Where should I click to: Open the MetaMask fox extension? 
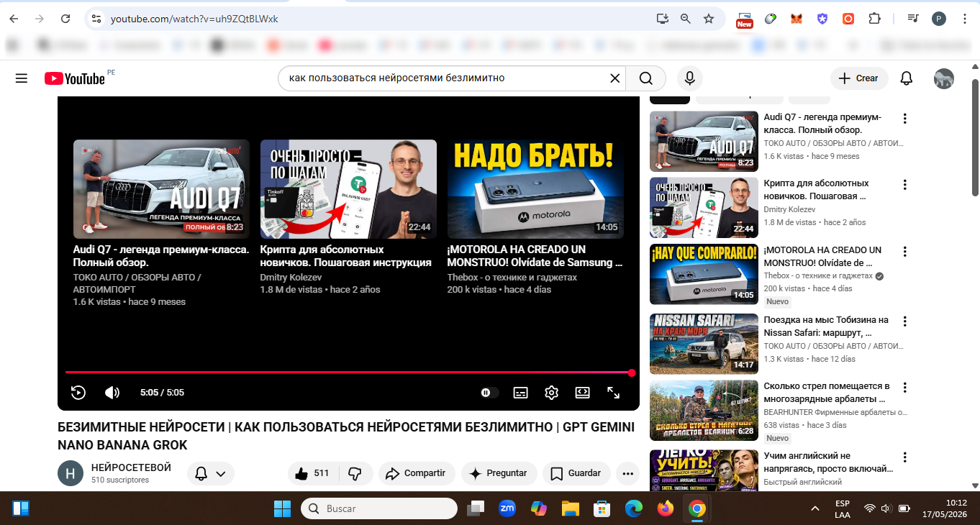797,19
